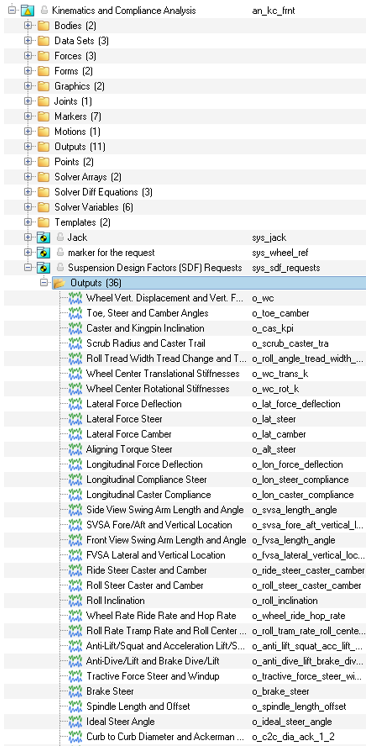Select Wheel Rate Ride Rate and Hop Rate
This screenshot has height=753, width=368.
(x=161, y=616)
